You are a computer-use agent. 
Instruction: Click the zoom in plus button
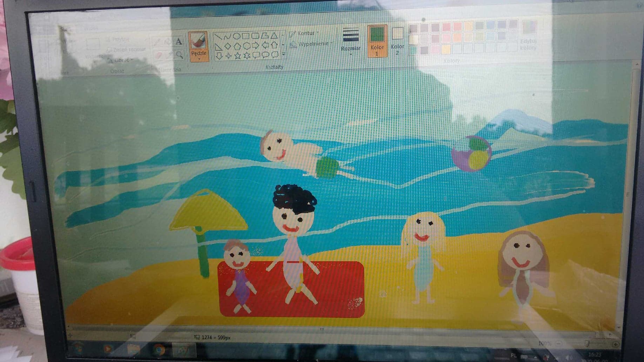(615, 345)
